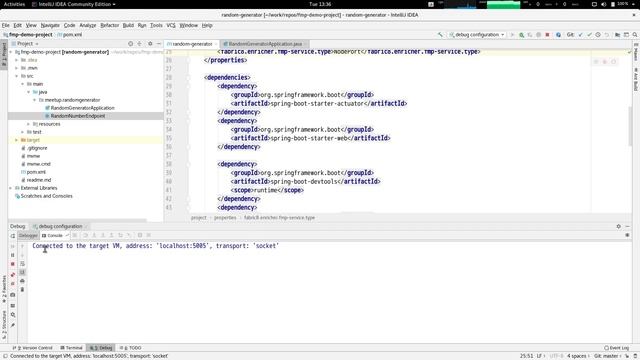Screen dimensions: 640x360
Task: Toggle soft-wrap icon in console sidebar
Action: (22, 264)
